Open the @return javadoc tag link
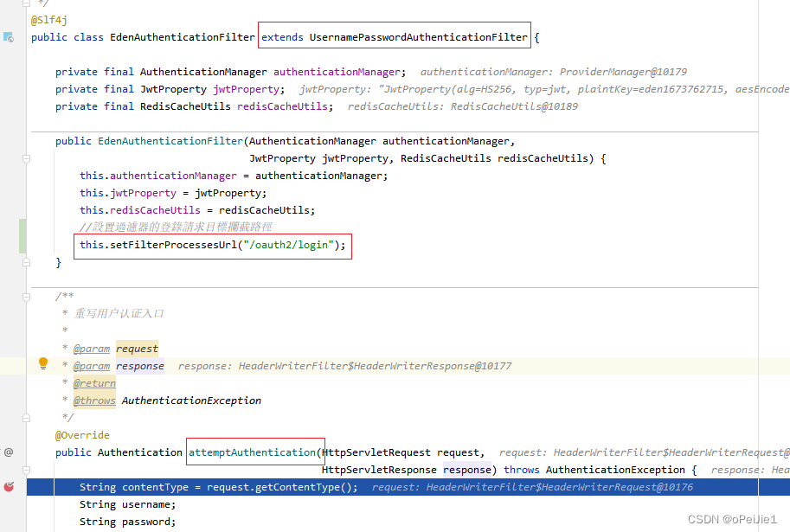 [94, 382]
